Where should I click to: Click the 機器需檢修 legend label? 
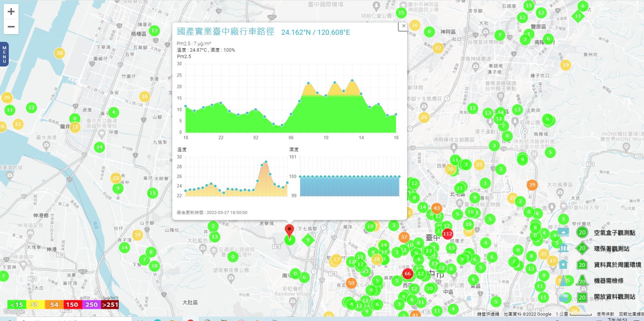(x=609, y=280)
